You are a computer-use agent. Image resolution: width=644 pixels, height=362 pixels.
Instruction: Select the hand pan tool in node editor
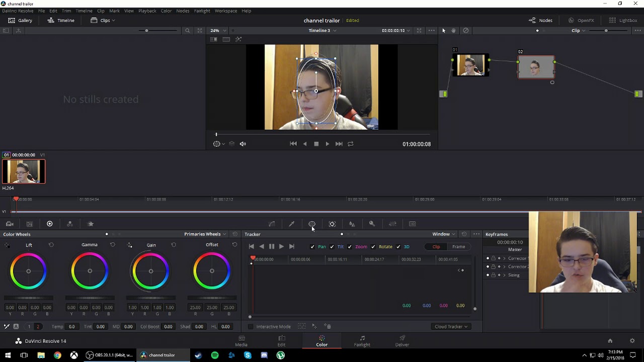point(453,31)
